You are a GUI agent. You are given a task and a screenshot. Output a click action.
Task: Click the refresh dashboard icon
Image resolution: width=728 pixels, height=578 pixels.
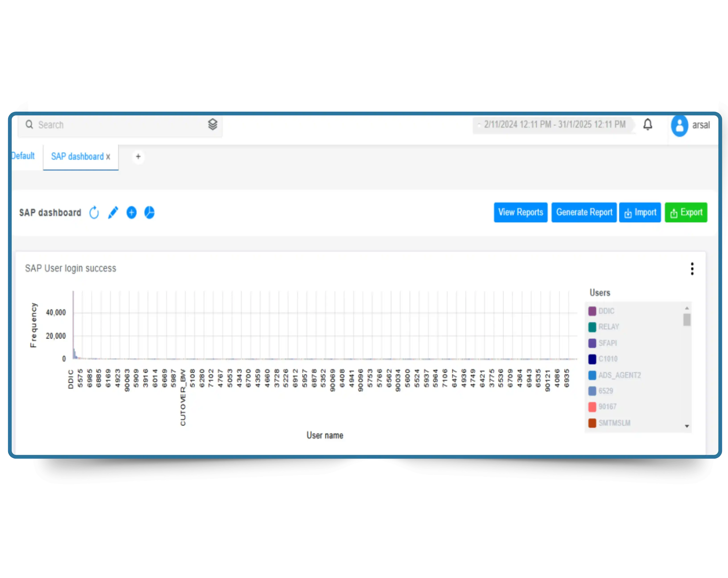tap(94, 213)
